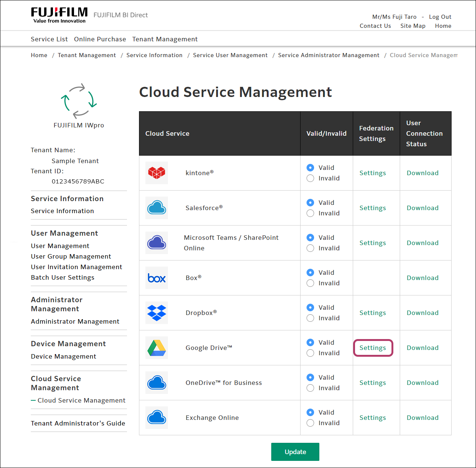This screenshot has height=468, width=476.
Task: Mark Dropbox as Invalid
Action: pos(310,318)
